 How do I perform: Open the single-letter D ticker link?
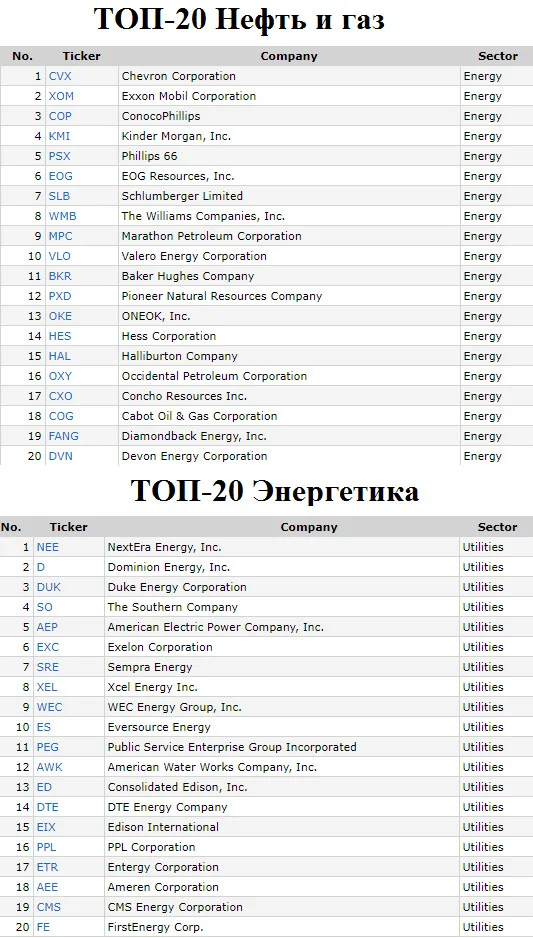click(x=41, y=567)
